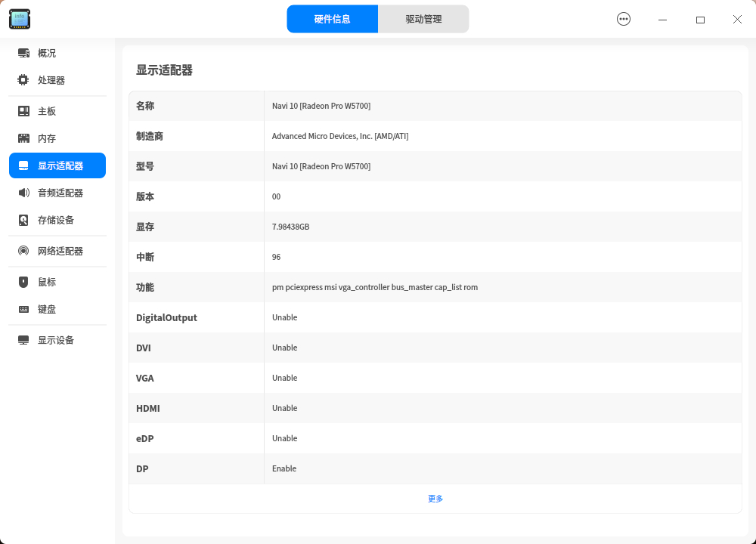
Task: Open the 内存 memory section
Action: coord(23,138)
